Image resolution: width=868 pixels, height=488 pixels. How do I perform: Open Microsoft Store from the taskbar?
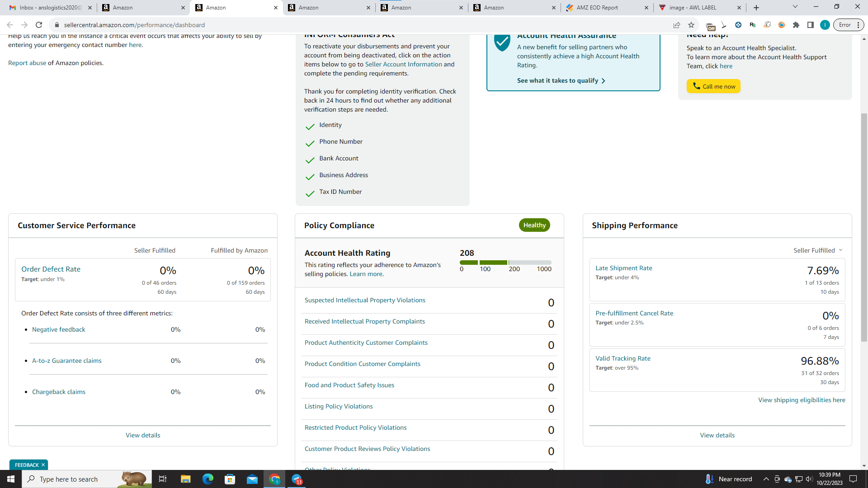(230, 479)
